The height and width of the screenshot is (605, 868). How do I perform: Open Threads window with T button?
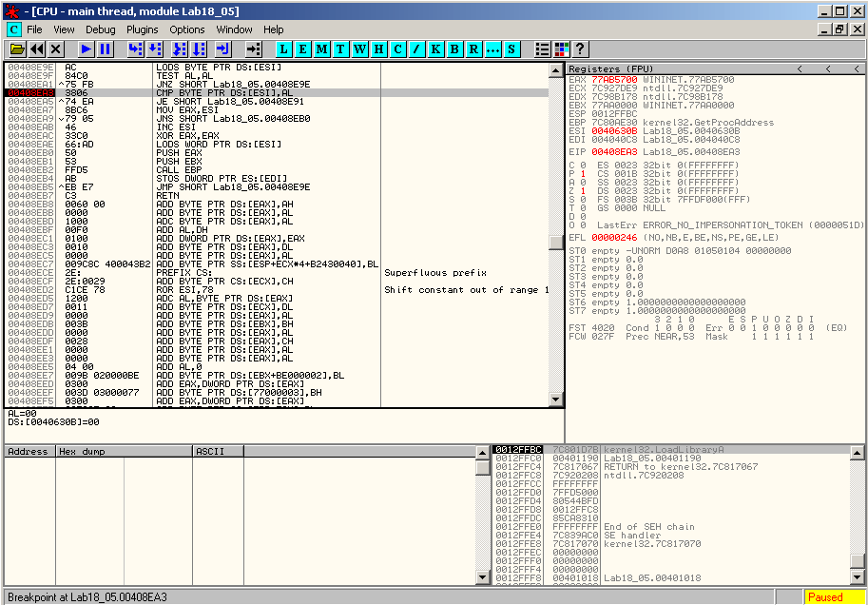pyautogui.click(x=341, y=49)
